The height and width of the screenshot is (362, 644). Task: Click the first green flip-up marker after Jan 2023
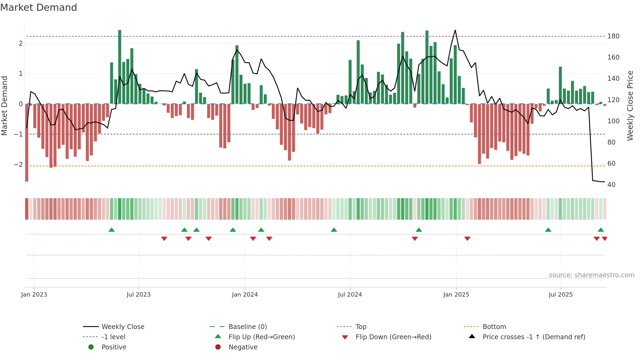tap(112, 230)
